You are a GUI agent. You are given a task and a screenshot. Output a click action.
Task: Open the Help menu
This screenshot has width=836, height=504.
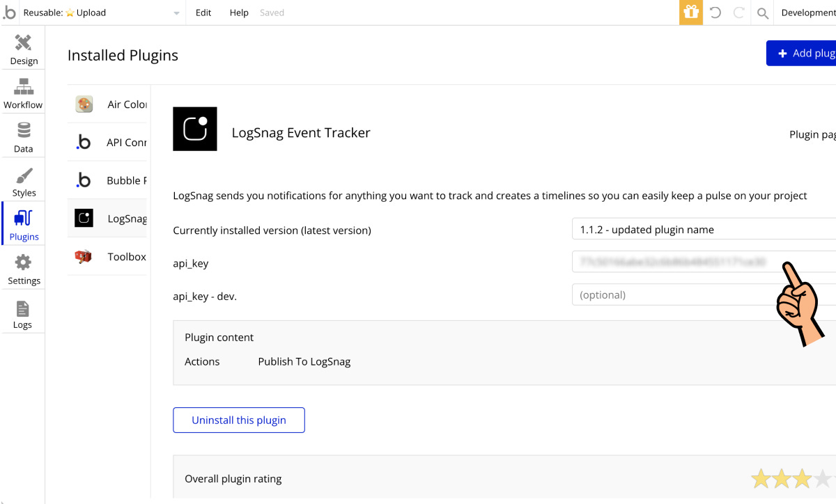(239, 13)
